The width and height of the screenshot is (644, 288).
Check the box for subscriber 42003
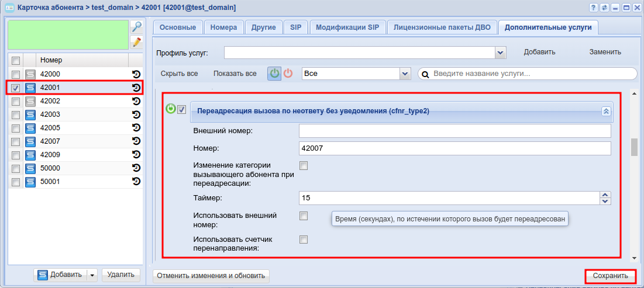point(16,115)
